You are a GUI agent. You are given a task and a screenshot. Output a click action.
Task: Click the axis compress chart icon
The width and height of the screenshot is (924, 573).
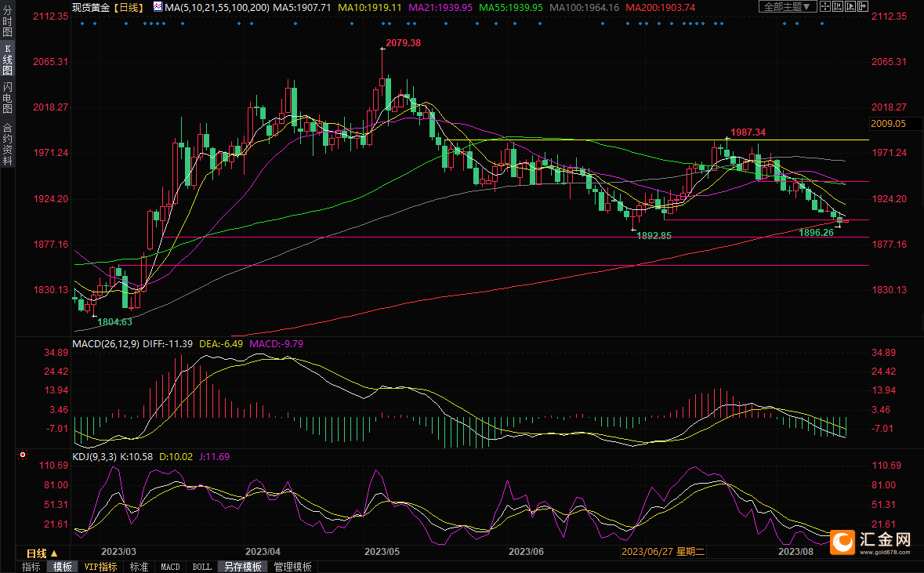[838, 6]
